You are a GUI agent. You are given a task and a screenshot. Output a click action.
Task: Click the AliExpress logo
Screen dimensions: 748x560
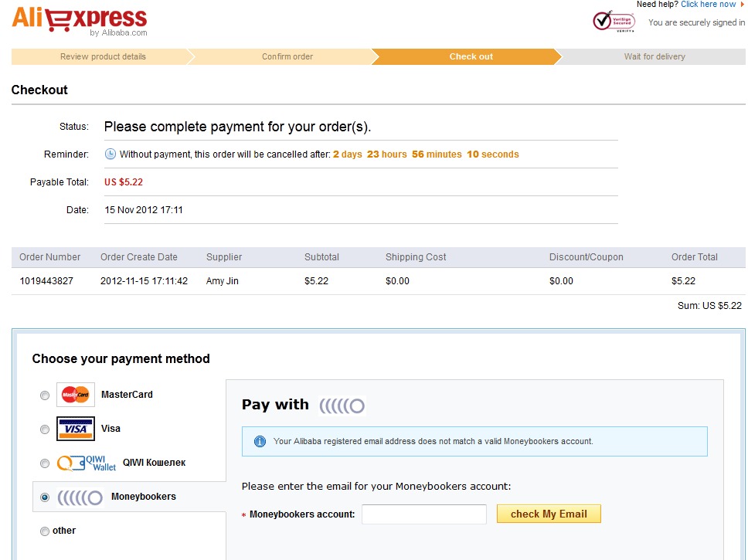point(79,19)
